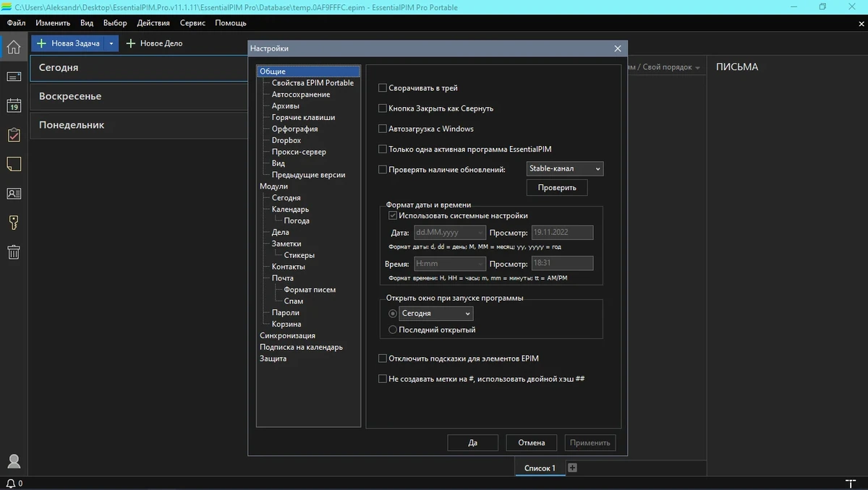Image resolution: width=868 pixels, height=490 pixels.
Task: Expand the Новая Задача dropdown arrow
Action: coord(111,43)
